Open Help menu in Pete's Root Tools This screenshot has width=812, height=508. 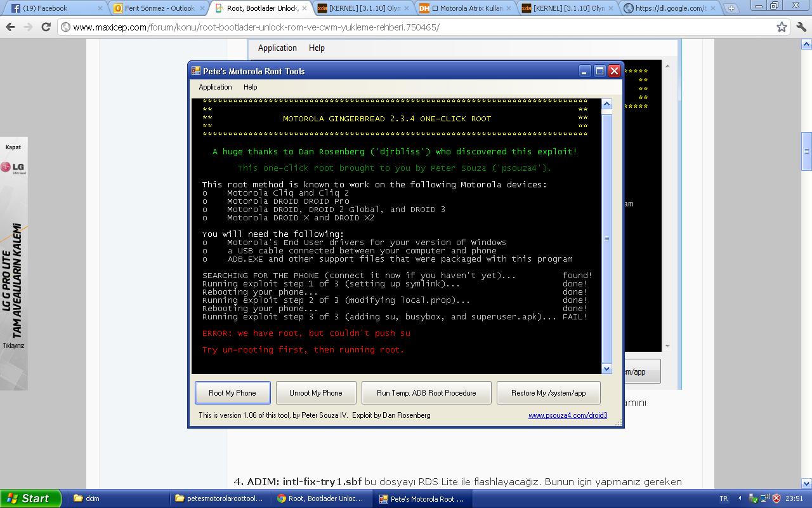pos(251,87)
